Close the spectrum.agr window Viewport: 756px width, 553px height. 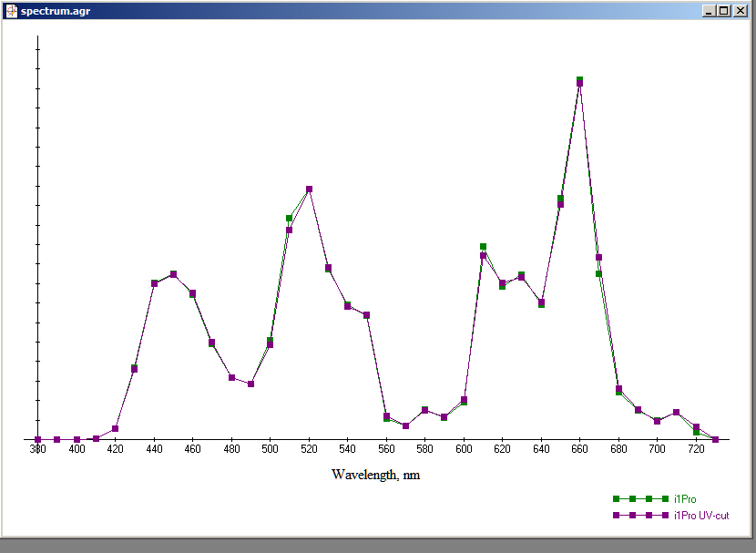click(x=741, y=11)
